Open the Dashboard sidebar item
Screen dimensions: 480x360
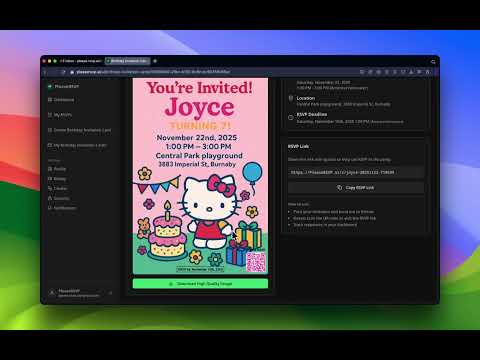[x=61, y=100]
